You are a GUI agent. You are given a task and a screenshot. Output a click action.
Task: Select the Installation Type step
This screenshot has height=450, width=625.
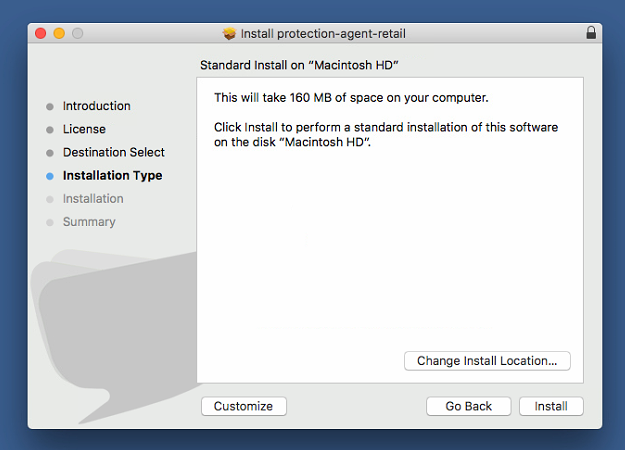(112, 175)
